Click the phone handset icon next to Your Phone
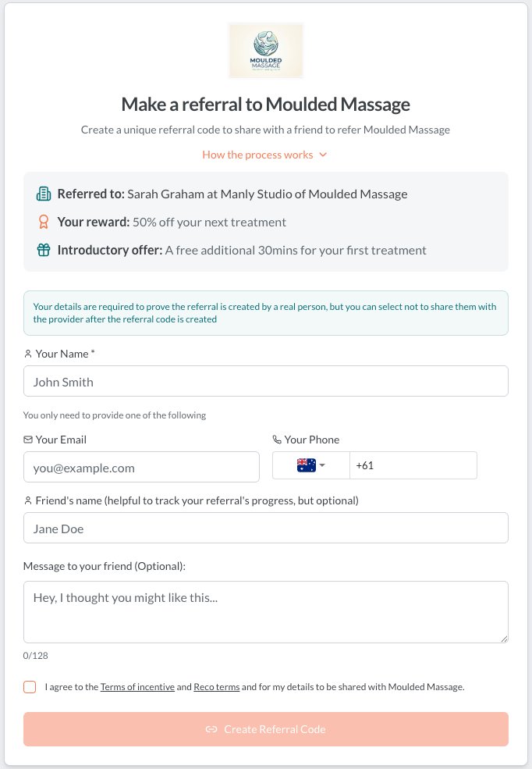The width and height of the screenshot is (532, 769). (x=277, y=440)
